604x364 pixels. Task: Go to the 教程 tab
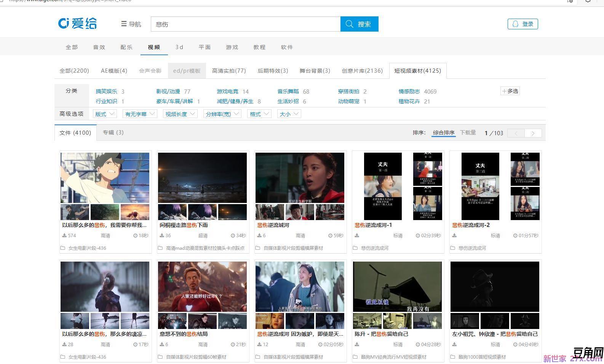(259, 47)
